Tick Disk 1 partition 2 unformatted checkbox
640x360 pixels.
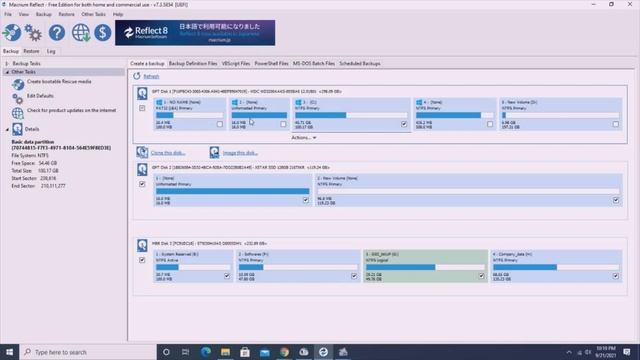coord(283,124)
